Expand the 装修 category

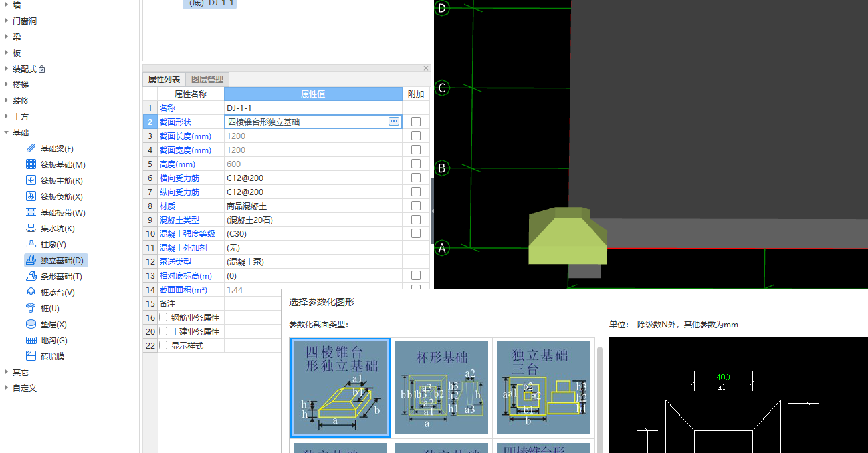tap(6, 100)
